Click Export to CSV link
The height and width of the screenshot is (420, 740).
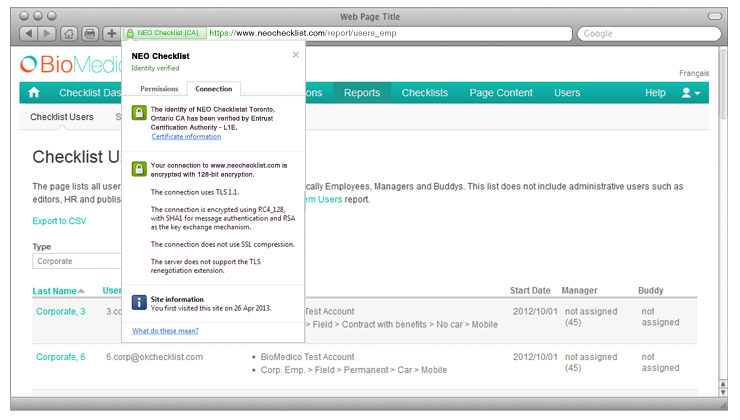point(59,221)
